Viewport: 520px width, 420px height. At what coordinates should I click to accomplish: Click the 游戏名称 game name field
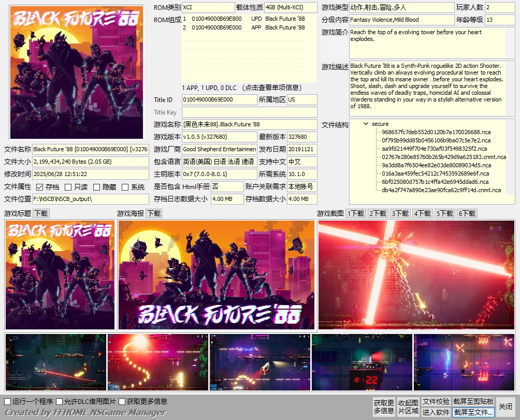point(250,125)
